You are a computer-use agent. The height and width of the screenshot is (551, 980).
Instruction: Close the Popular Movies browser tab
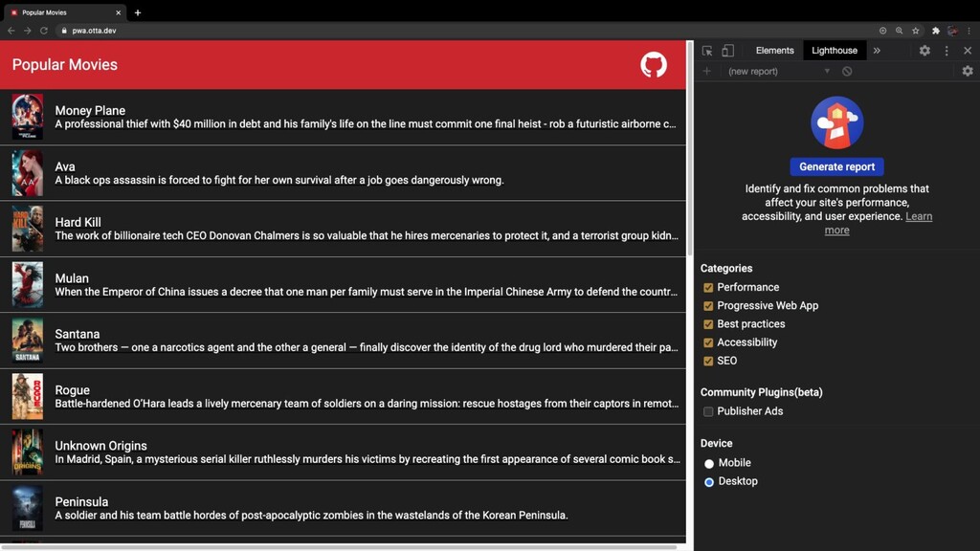click(x=118, y=12)
